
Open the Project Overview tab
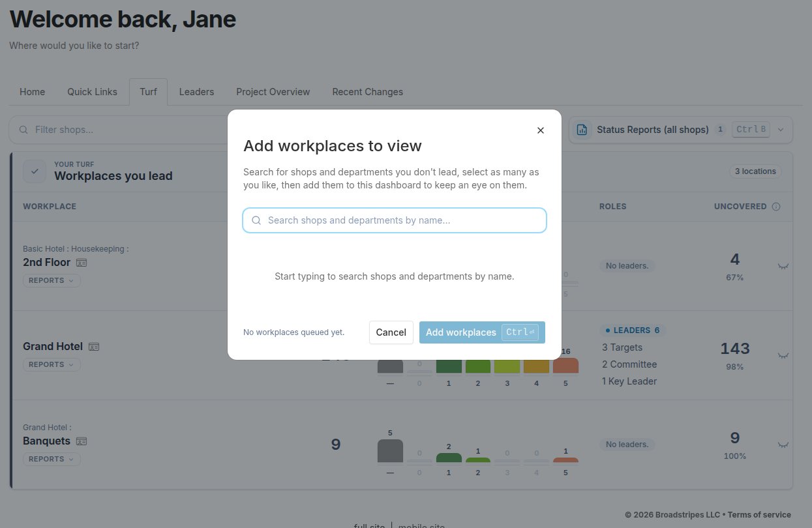click(273, 92)
